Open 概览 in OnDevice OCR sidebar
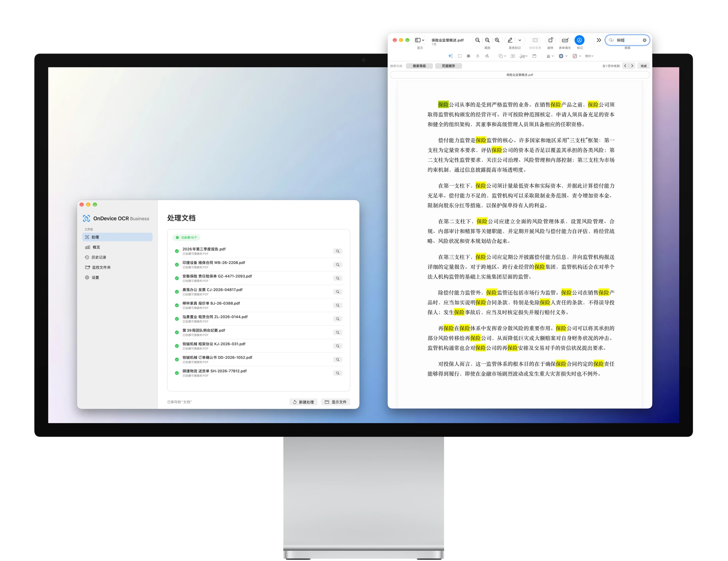 click(x=117, y=247)
